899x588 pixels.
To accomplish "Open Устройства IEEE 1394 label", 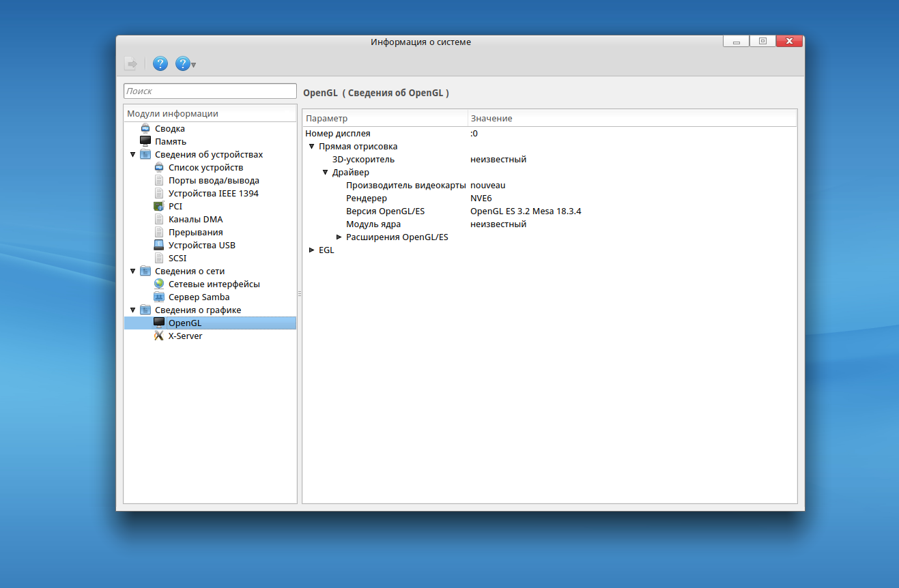I will point(214,193).
